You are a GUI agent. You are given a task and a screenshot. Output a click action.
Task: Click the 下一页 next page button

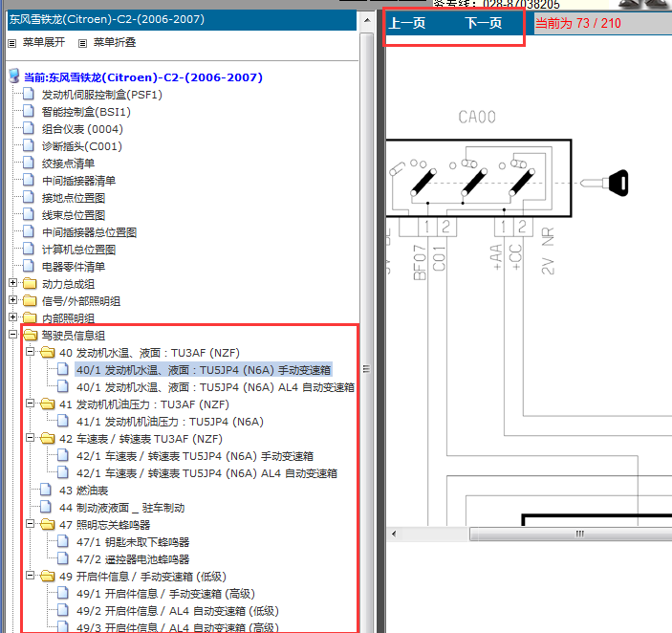[484, 23]
